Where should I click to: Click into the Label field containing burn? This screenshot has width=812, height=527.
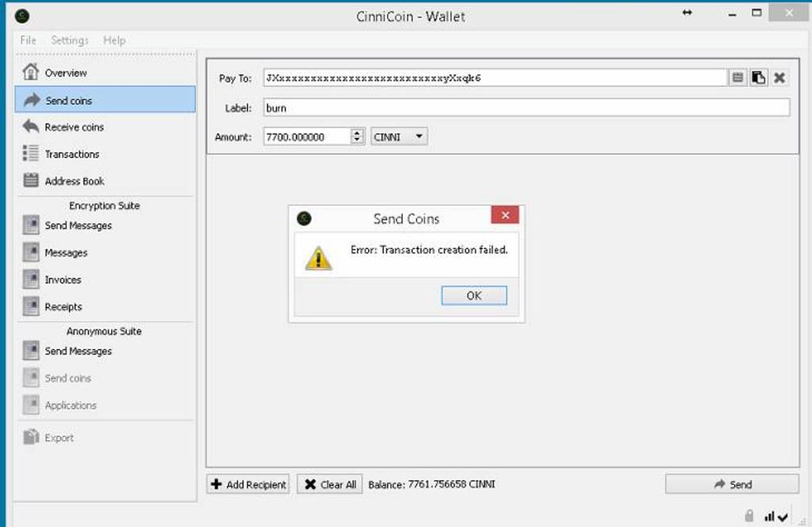point(527,108)
